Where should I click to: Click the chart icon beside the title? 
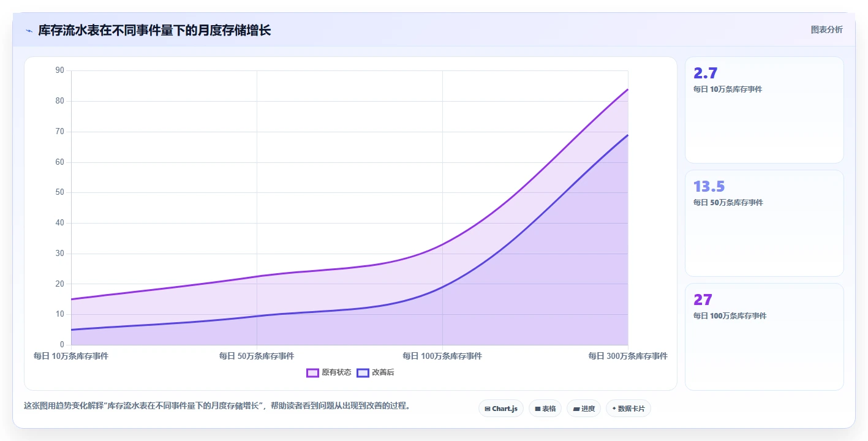point(29,31)
